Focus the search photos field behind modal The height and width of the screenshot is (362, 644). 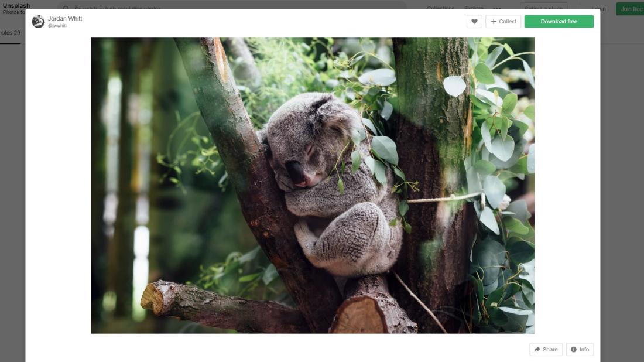pos(232,8)
